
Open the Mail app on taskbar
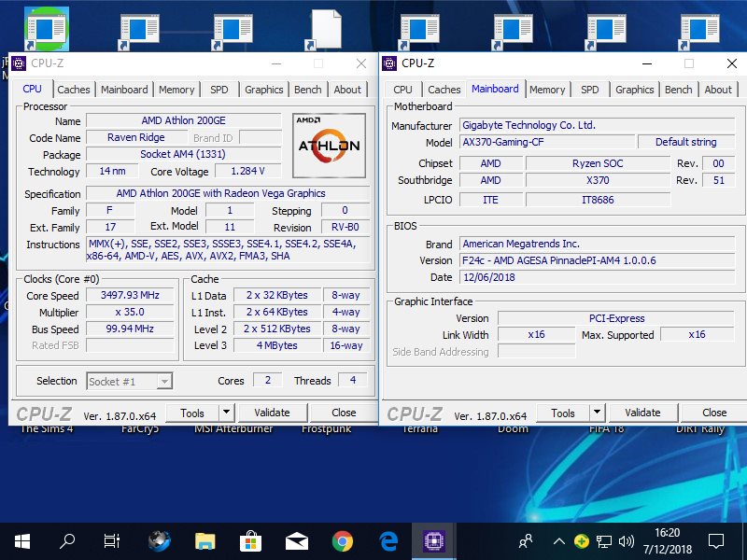[296, 541]
